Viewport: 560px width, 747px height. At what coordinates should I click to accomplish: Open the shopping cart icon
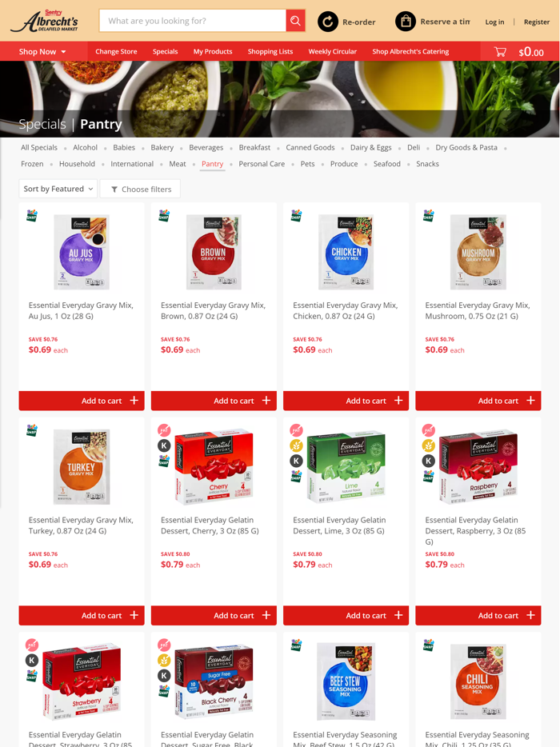[x=500, y=51]
